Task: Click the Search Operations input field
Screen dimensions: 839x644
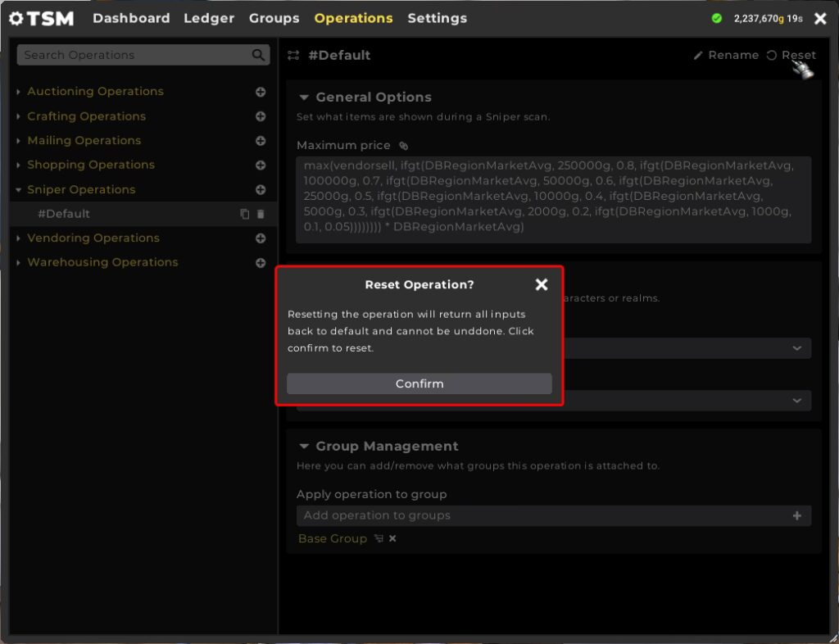Action: pos(131,55)
